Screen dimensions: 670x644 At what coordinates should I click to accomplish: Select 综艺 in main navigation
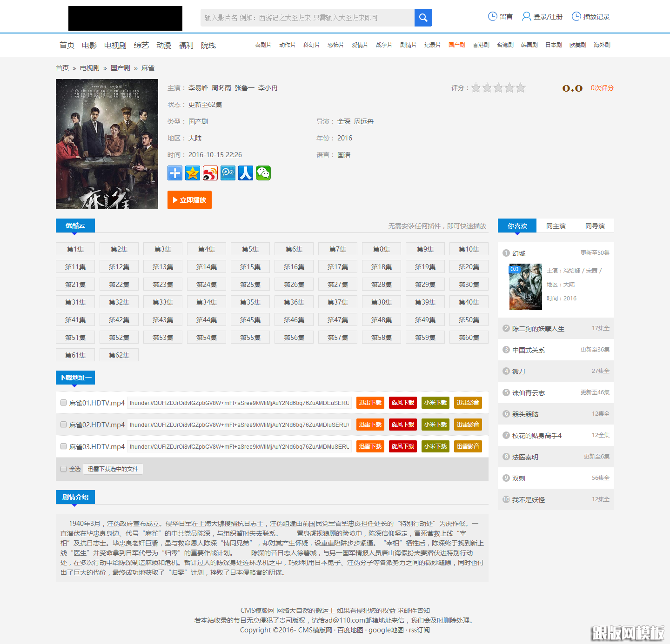click(x=141, y=45)
